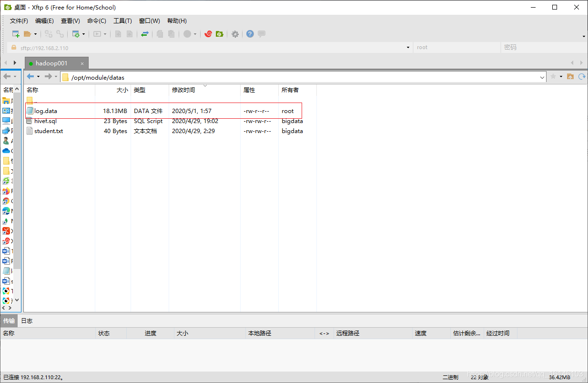Click the reconnect chain toolbar icon
The height and width of the screenshot is (383, 588).
[x=60, y=34]
